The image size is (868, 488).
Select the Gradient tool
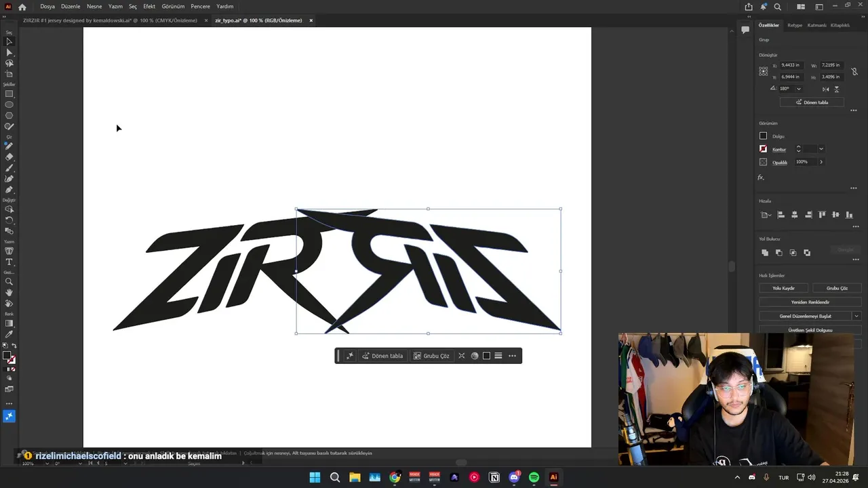9,323
